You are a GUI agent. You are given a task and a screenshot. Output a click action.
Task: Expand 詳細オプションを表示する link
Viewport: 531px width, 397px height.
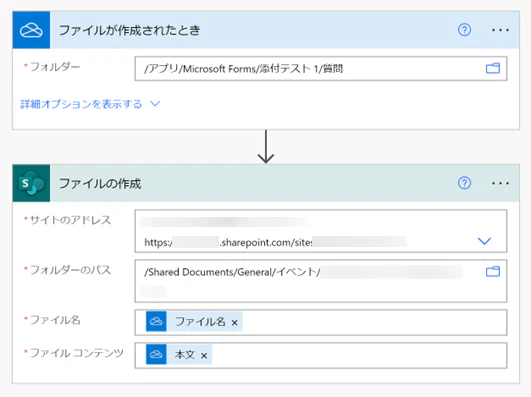[x=81, y=104]
